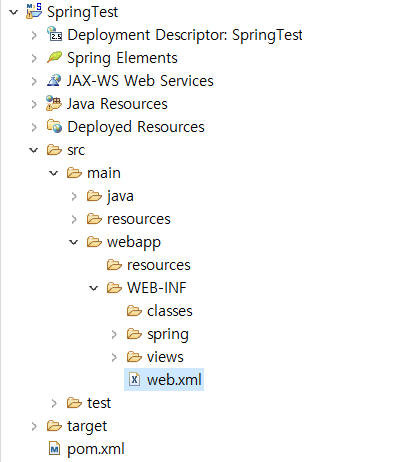This screenshot has height=462, width=403.
Task: Expand the test folder
Action: 54,403
